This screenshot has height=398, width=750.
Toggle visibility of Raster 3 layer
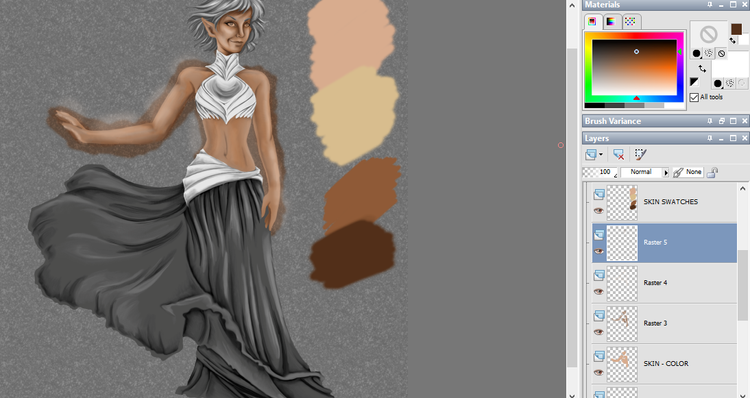598,332
